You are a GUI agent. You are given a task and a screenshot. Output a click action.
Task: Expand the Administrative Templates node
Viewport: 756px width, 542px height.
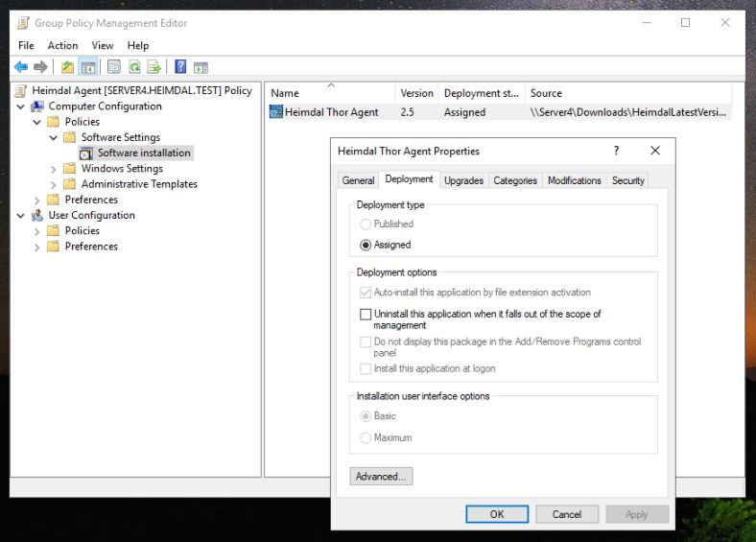54,185
